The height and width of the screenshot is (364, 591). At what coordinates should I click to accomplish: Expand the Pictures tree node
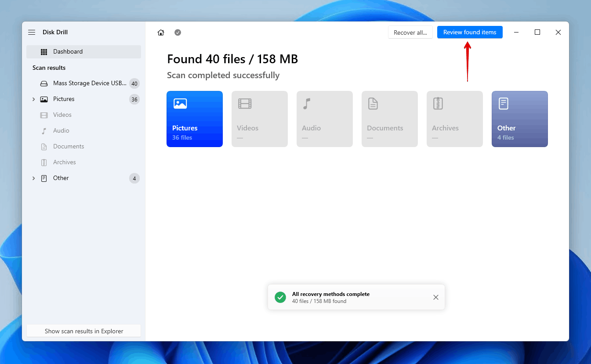point(33,99)
